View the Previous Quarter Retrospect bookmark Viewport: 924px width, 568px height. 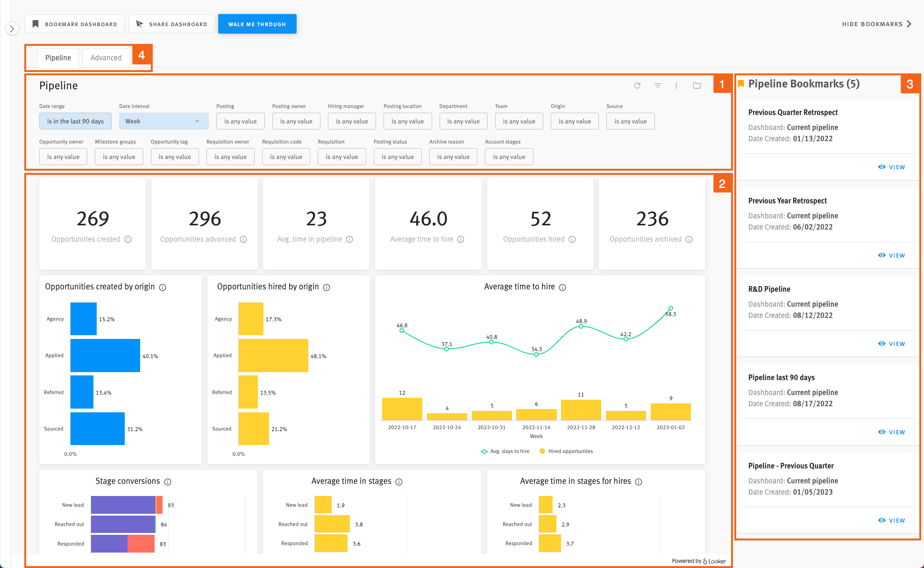click(x=892, y=167)
